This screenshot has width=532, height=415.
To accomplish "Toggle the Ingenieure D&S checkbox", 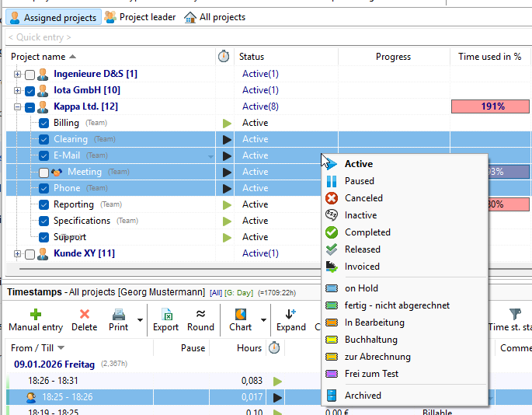I will click(x=30, y=75).
